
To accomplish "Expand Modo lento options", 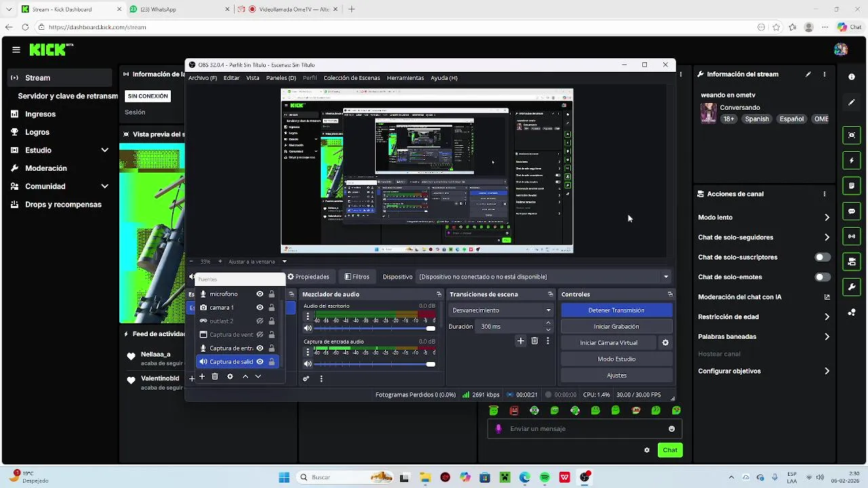I will click(827, 218).
